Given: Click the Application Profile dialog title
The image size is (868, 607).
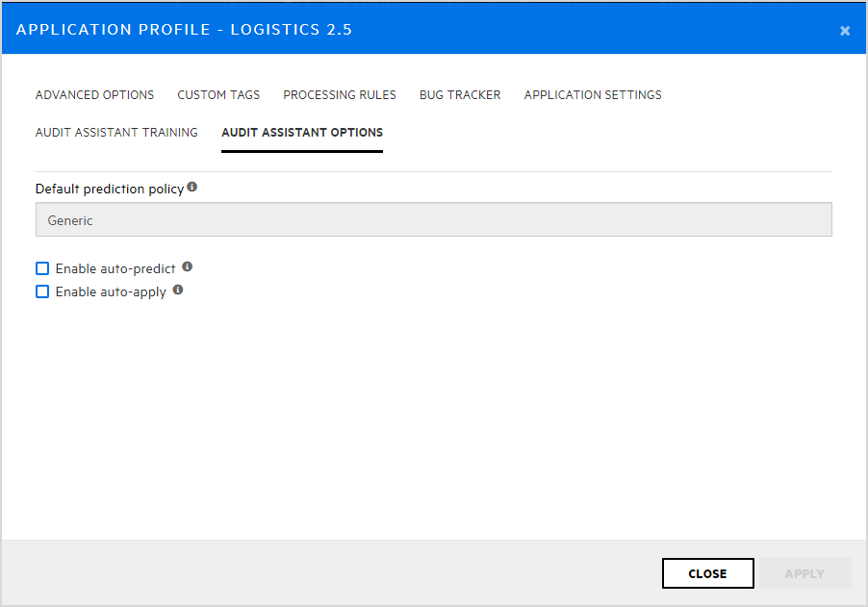Looking at the screenshot, I should point(184,30).
